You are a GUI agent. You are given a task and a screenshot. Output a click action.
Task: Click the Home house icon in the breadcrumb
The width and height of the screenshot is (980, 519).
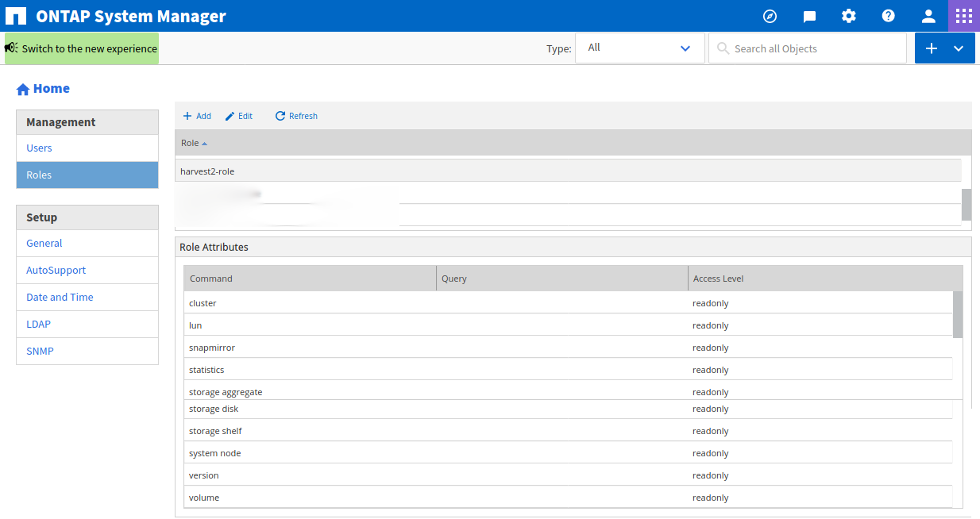coord(22,88)
